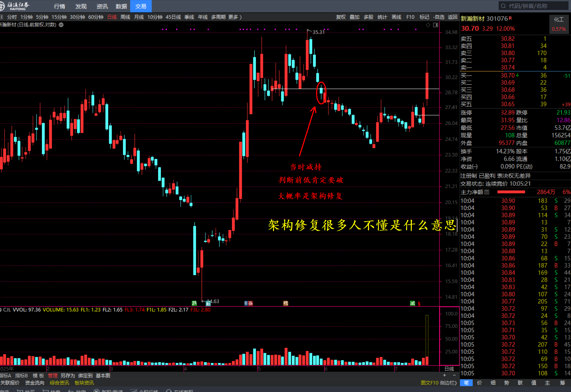The image size is (571, 392).
Task: Click the R margin badge beside 301076
Action: pyautogui.click(x=510, y=18)
